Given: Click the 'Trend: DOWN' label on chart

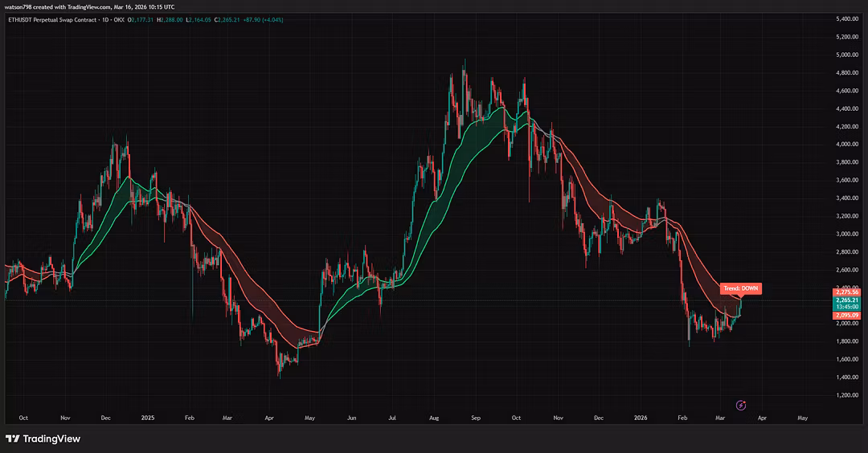Looking at the screenshot, I should (739, 288).
